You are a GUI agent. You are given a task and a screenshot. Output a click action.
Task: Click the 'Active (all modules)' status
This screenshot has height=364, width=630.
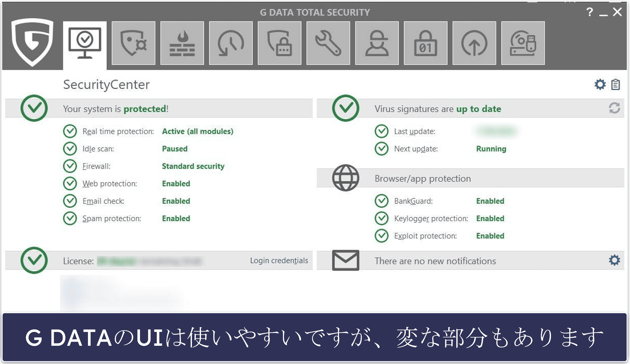198,131
